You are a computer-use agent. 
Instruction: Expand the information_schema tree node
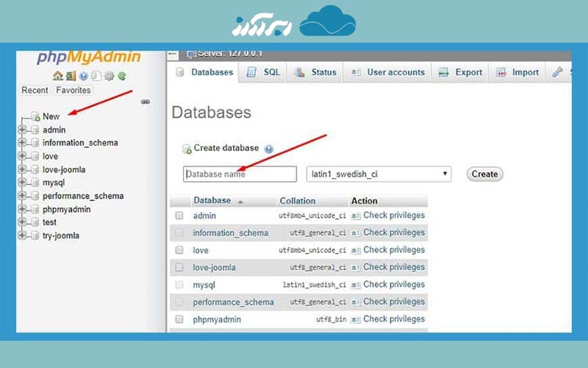(x=22, y=144)
